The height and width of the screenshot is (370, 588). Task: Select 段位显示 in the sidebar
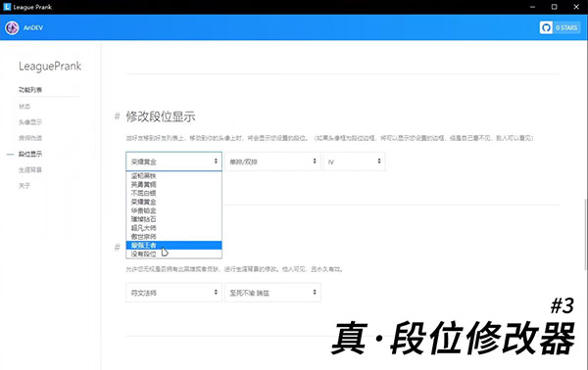(x=30, y=154)
